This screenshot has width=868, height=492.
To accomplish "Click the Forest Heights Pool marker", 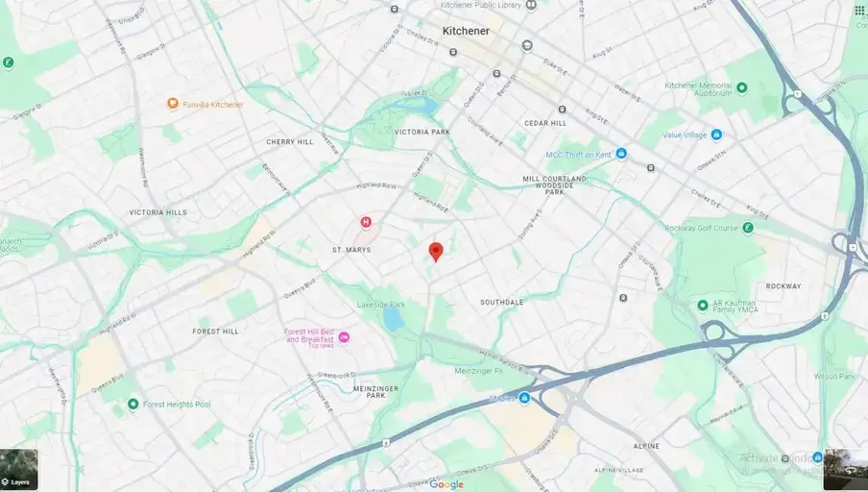I will [133, 404].
